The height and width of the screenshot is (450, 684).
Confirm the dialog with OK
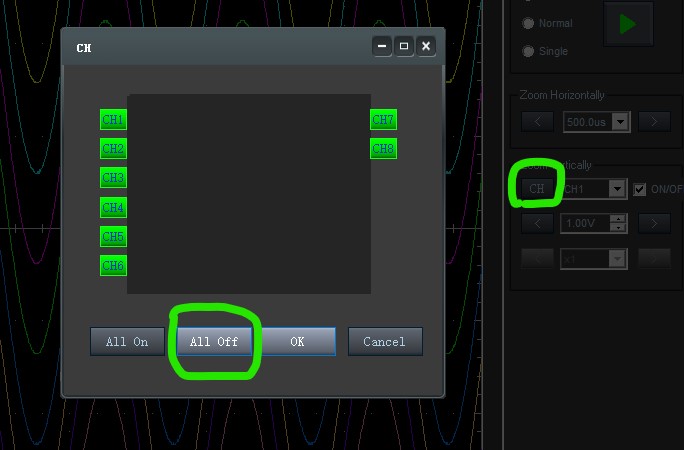click(x=297, y=341)
